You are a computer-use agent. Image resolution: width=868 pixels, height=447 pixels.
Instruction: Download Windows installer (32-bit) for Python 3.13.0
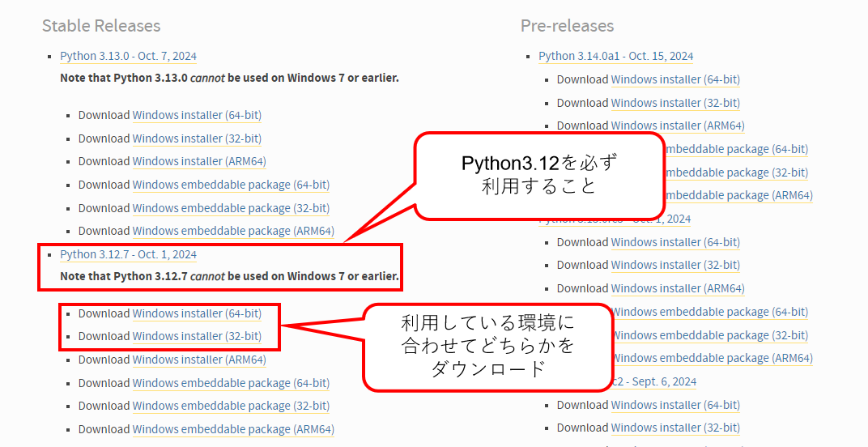(197, 138)
